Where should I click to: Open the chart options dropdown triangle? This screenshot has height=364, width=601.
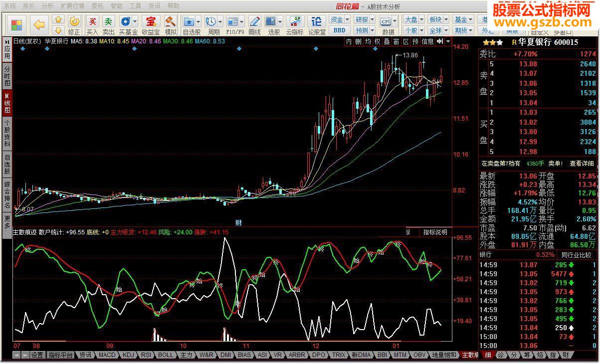click(x=448, y=41)
